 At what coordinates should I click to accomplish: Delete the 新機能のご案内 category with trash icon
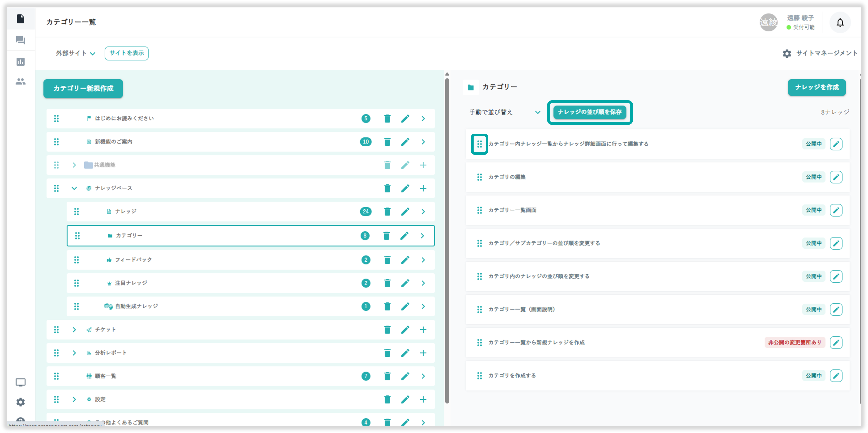point(387,142)
